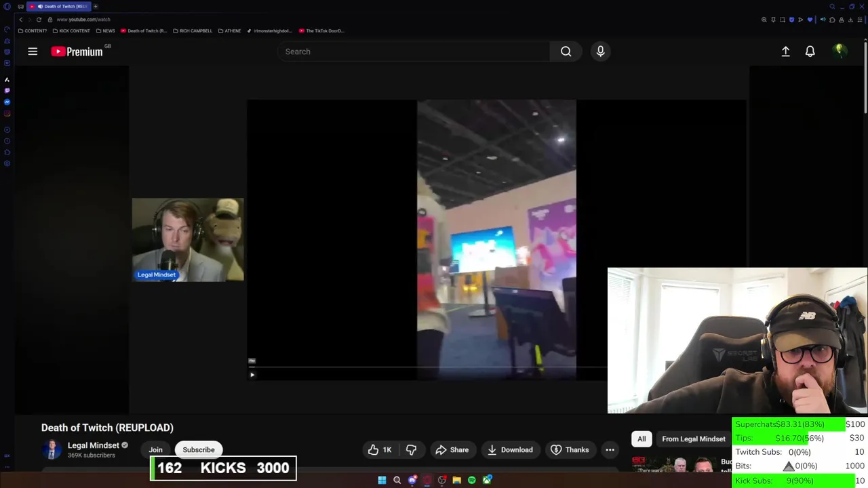Open Opera easy setup menu icon
868x488 pixels.
[861, 20]
